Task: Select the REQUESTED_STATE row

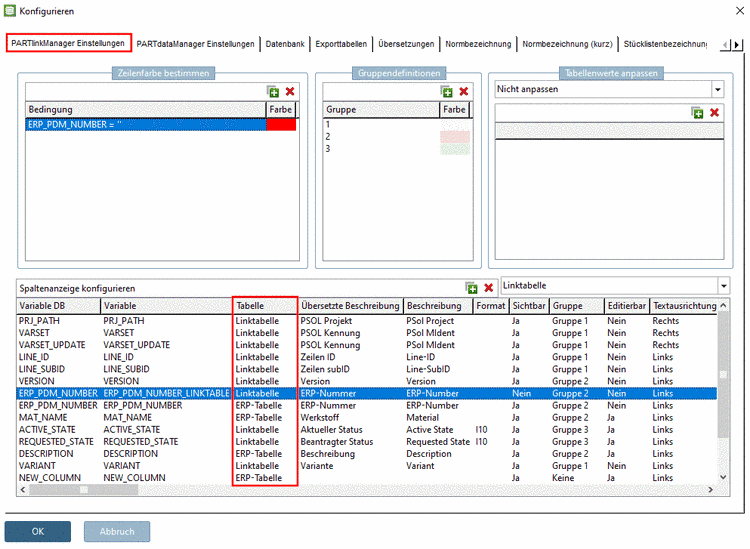Action: (367, 442)
